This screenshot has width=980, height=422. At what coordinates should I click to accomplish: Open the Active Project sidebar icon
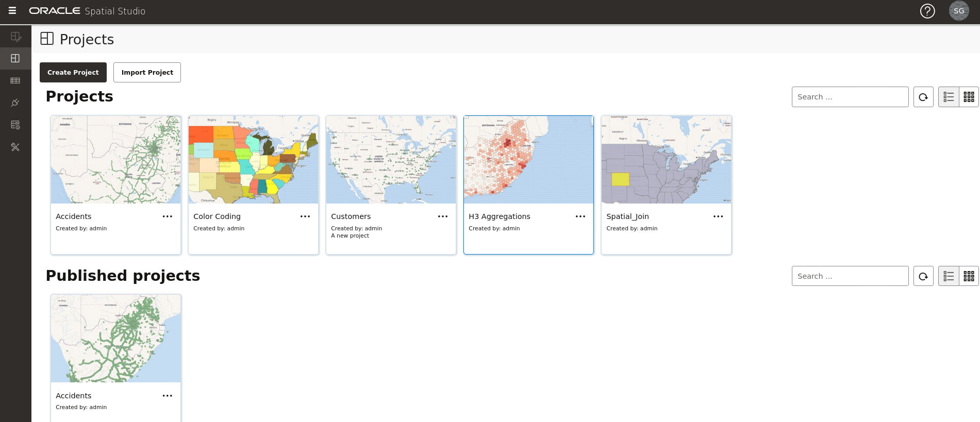tap(15, 37)
